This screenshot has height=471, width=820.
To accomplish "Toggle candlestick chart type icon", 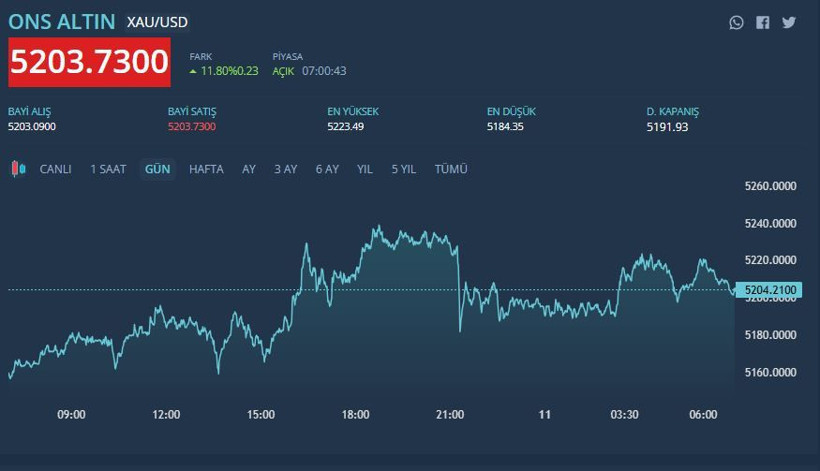I will (x=18, y=169).
